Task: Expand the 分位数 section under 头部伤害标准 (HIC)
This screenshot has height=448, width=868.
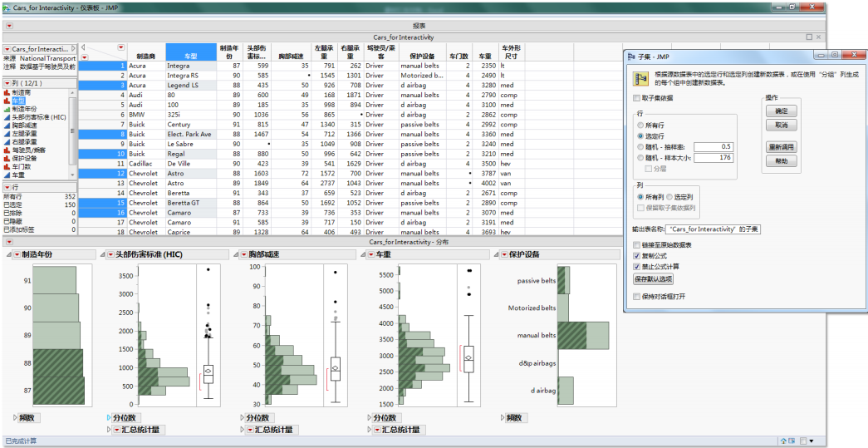Action: 109,418
